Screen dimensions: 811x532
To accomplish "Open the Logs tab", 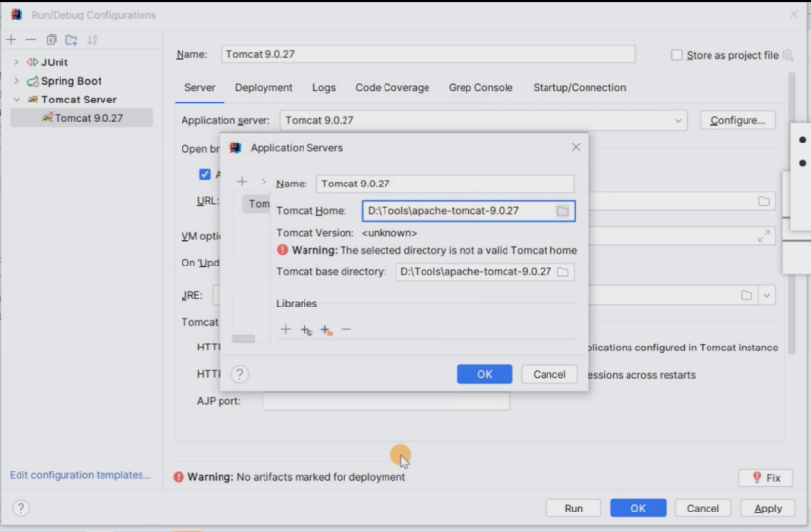I will click(324, 88).
